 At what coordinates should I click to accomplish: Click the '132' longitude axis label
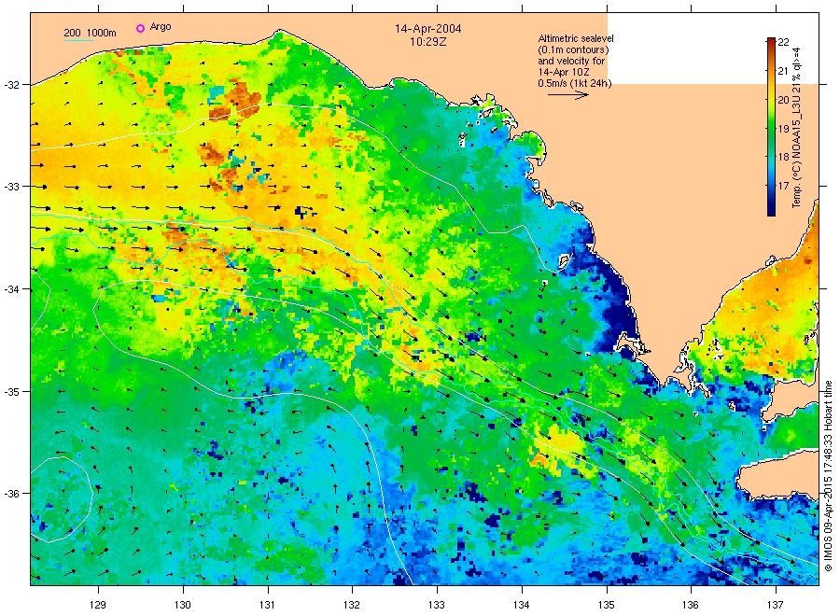[x=352, y=606]
